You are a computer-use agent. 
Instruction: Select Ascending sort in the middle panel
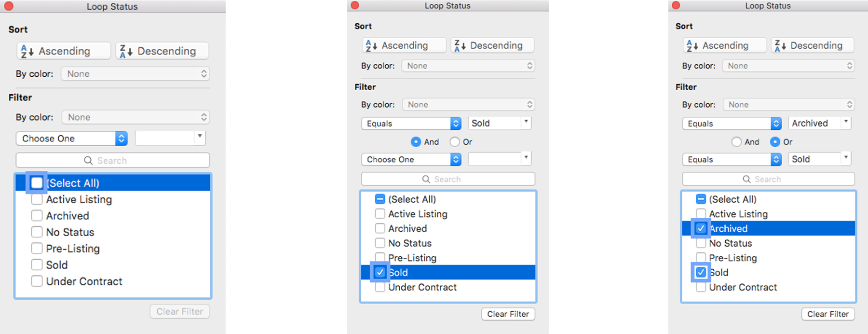(403, 45)
